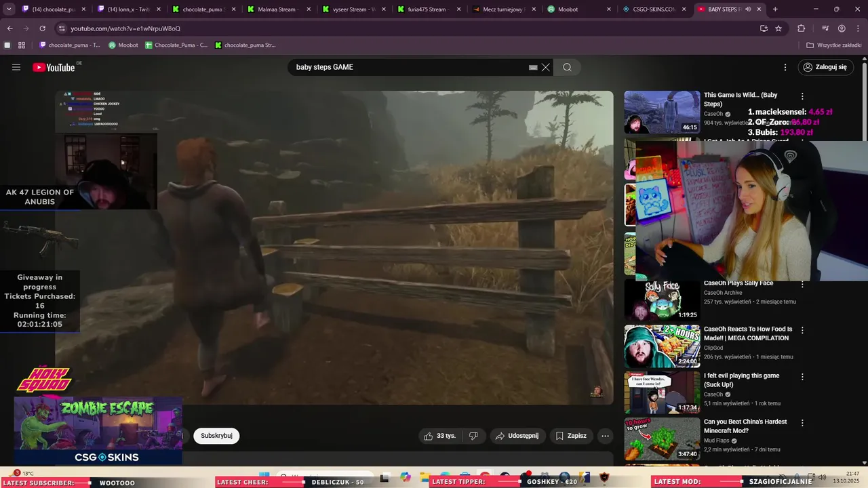This screenshot has width=868, height=488.
Task: Open the 13°C weather widget on taskbar
Action: click(24, 473)
